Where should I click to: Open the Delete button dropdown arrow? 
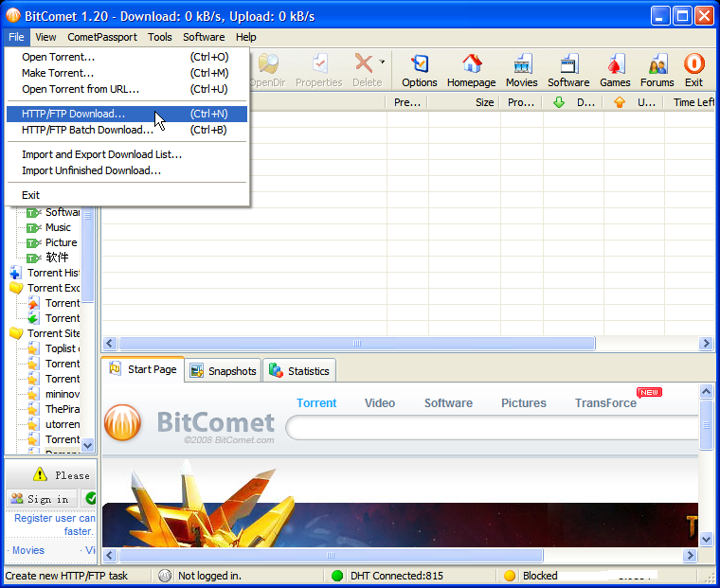pyautogui.click(x=382, y=61)
